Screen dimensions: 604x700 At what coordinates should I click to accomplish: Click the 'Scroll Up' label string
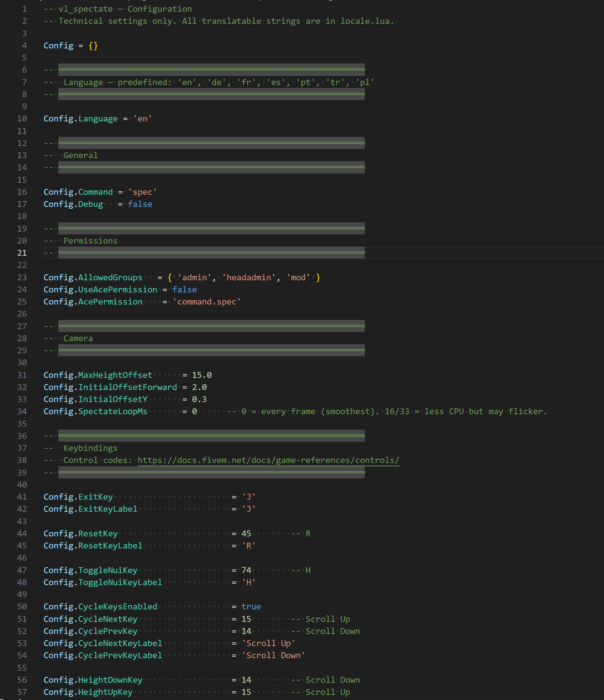[x=268, y=643]
